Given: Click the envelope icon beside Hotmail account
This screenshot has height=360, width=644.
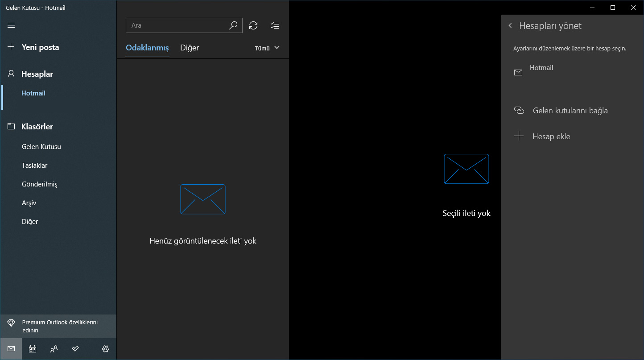Looking at the screenshot, I should (518, 72).
